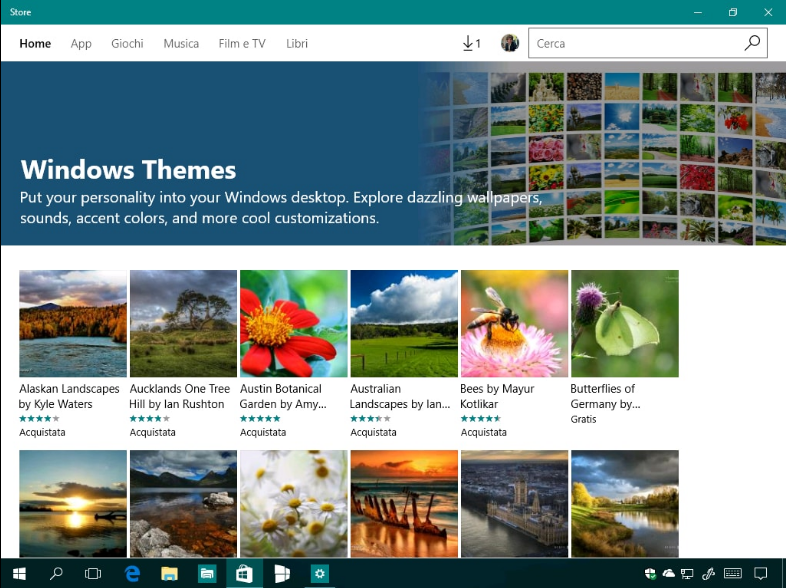Image resolution: width=786 pixels, height=588 pixels.
Task: Open the teal file manager taskbar icon
Action: click(207, 573)
